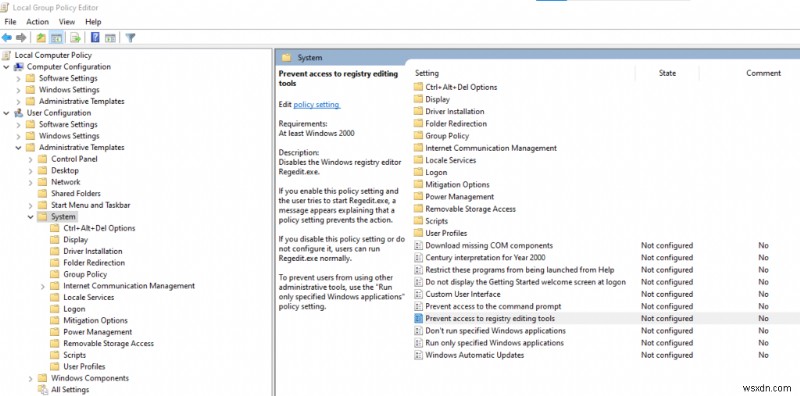Open the Logon folder in the settings list
This screenshot has width=800, height=396.
[436, 172]
